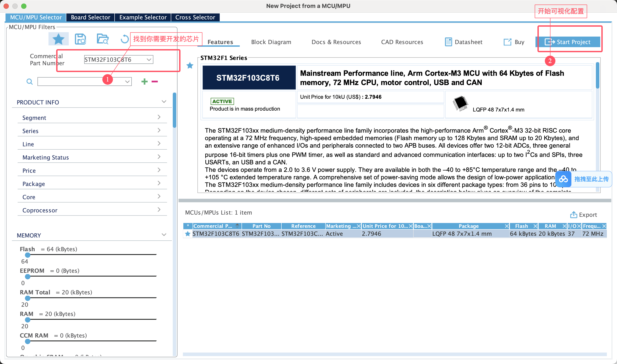Close the Board column
Screen dimensions: 617x364
click(429, 226)
